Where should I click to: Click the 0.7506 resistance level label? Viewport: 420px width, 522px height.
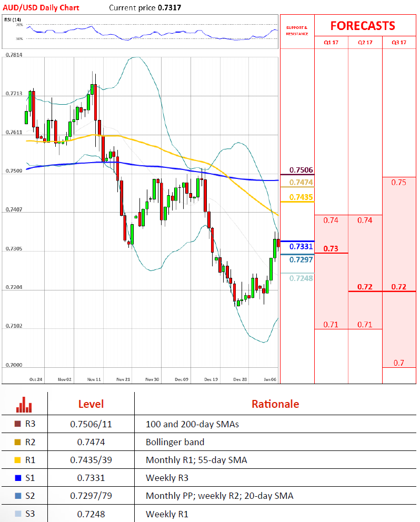(301, 170)
